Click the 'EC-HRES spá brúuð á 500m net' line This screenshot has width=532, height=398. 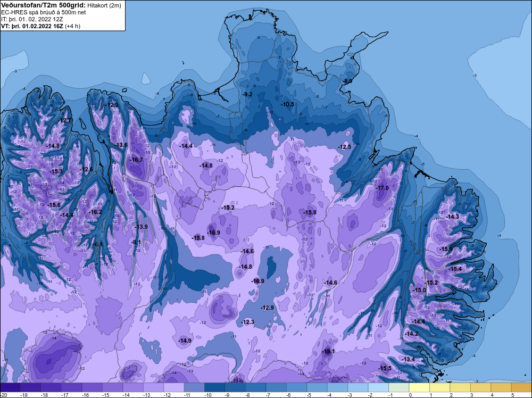pyautogui.click(x=44, y=13)
